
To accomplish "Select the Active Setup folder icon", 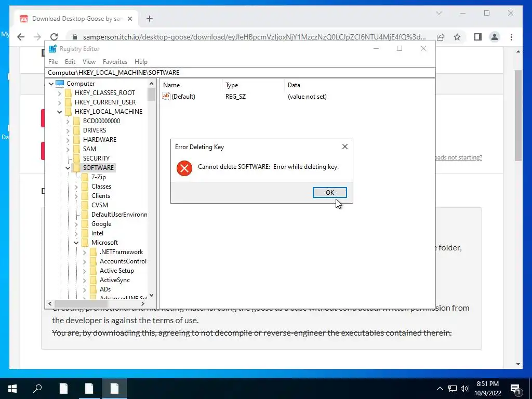I will (x=94, y=271).
